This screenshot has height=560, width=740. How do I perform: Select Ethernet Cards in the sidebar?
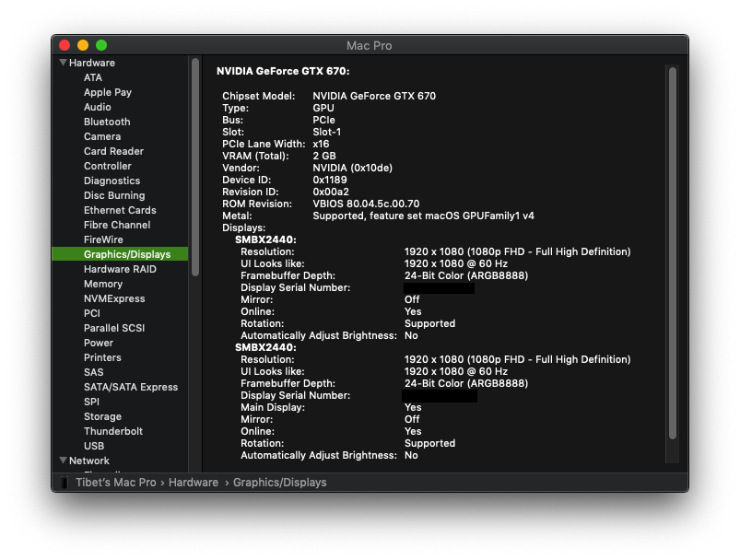pyautogui.click(x=120, y=210)
